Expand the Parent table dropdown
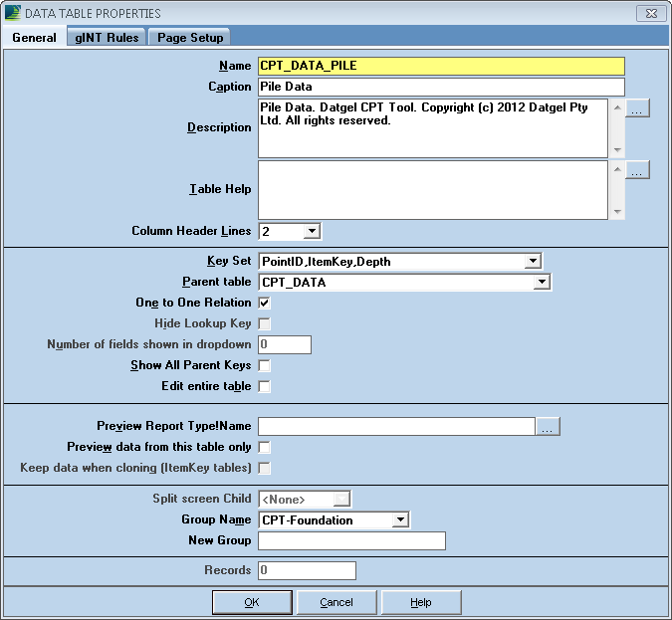The height and width of the screenshot is (620, 672). click(541, 283)
